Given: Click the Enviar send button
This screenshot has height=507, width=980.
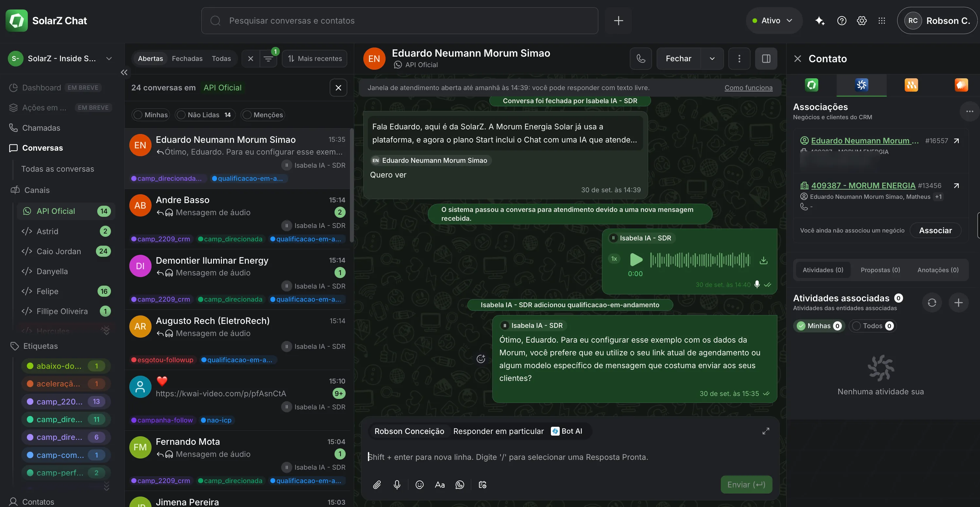Looking at the screenshot, I should coord(746,484).
